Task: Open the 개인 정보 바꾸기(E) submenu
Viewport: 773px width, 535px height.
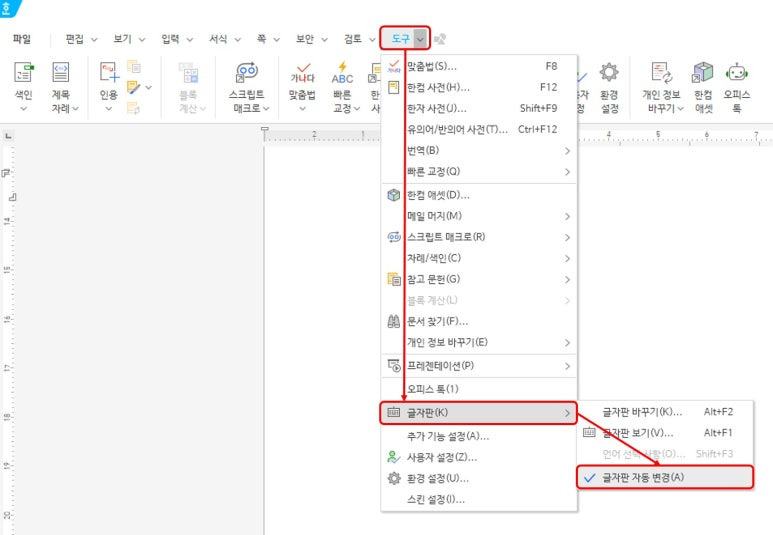Action: click(x=479, y=342)
